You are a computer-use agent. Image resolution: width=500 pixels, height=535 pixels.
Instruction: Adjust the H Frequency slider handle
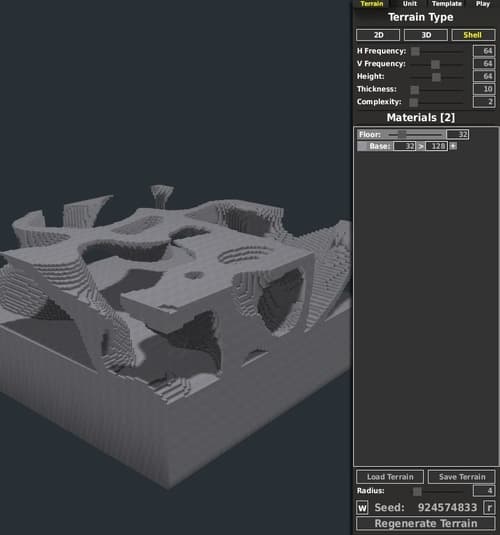[x=415, y=52]
